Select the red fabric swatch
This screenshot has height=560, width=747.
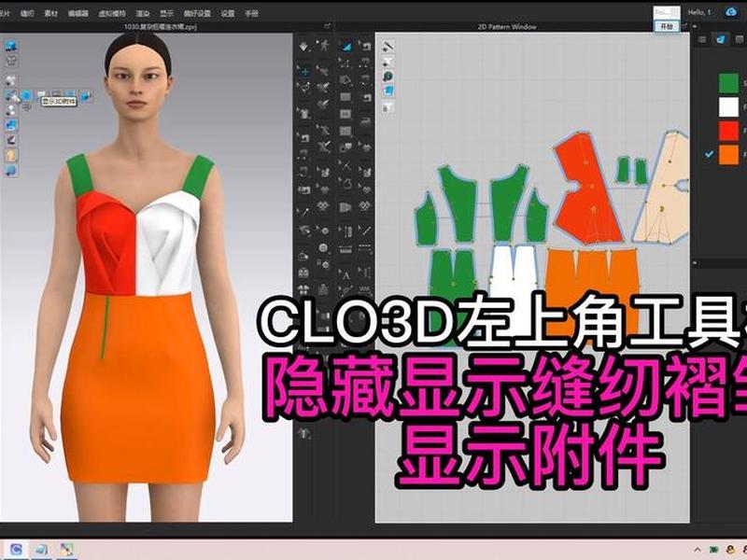(x=728, y=131)
